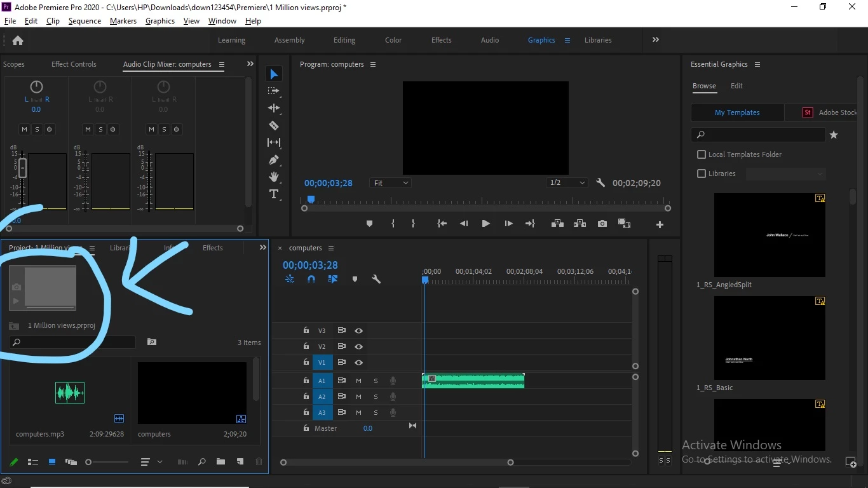Open Libraries dropdown in Essential Graphics
The width and height of the screenshot is (868, 488).
(x=786, y=173)
